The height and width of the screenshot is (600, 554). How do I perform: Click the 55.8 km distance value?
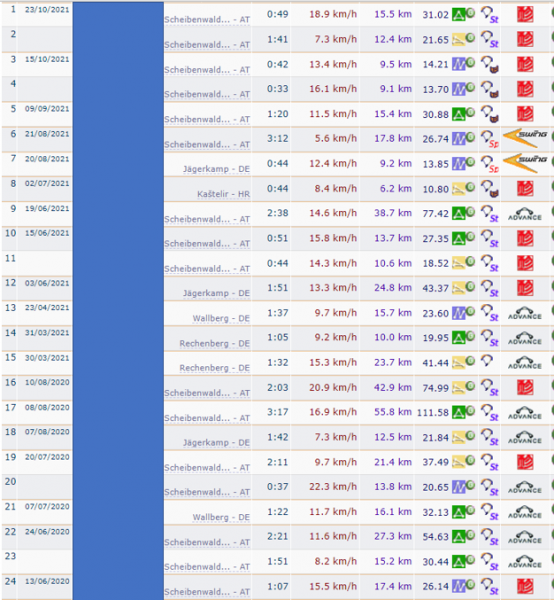[393, 412]
